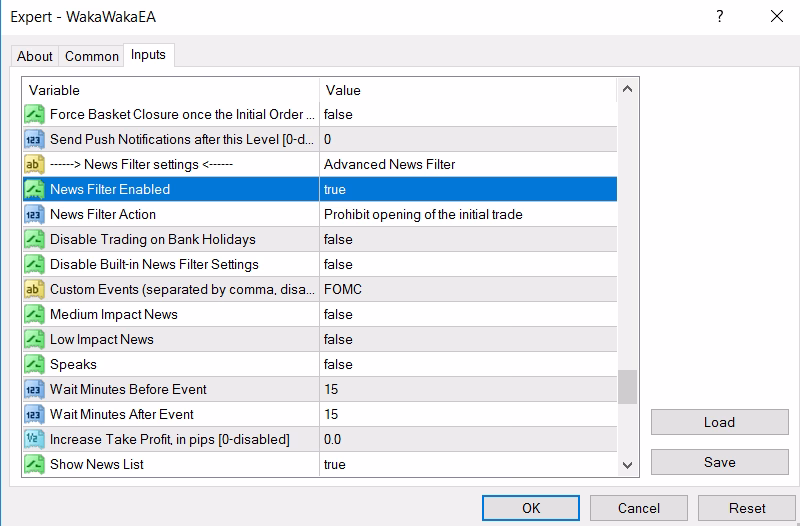Click the string icon beside News Filter settings
800x526 pixels.
pos(34,164)
